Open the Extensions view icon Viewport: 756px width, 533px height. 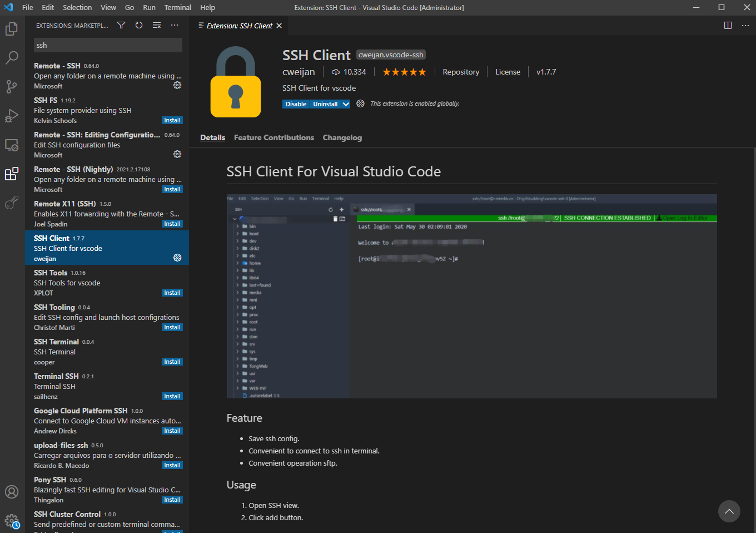click(x=12, y=174)
